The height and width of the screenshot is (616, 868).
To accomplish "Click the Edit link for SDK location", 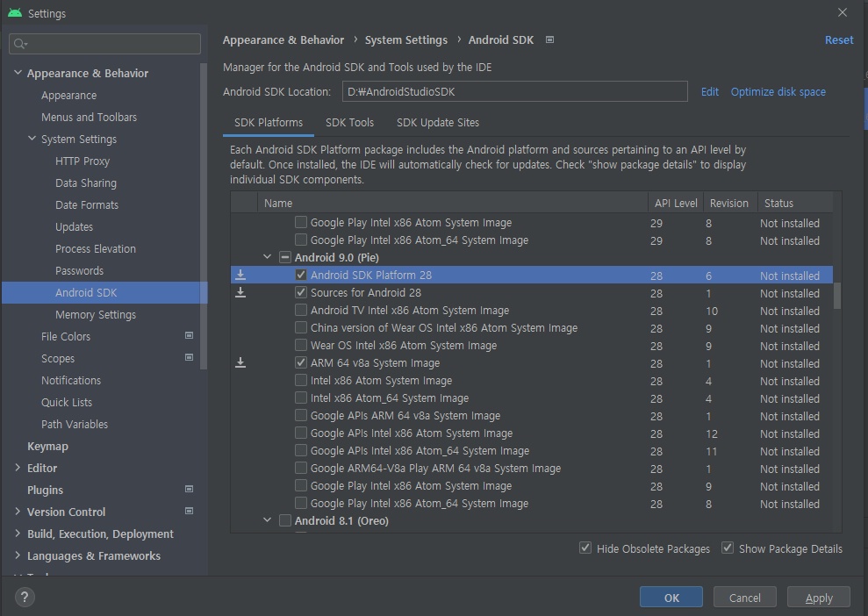I will point(710,92).
